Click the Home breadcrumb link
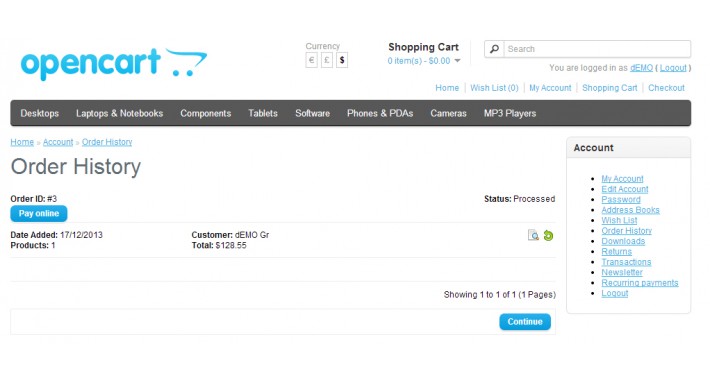Viewport: 710px width, 380px height. coord(22,142)
